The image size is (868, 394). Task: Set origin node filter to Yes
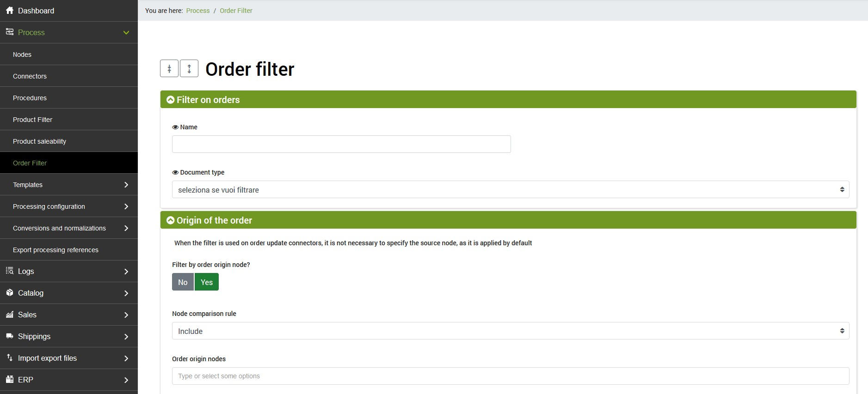click(207, 282)
